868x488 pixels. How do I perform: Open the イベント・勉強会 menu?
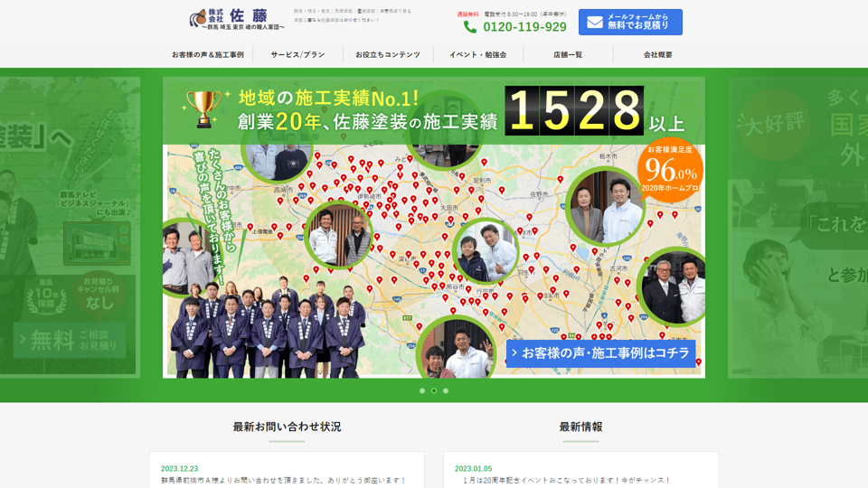pos(477,55)
